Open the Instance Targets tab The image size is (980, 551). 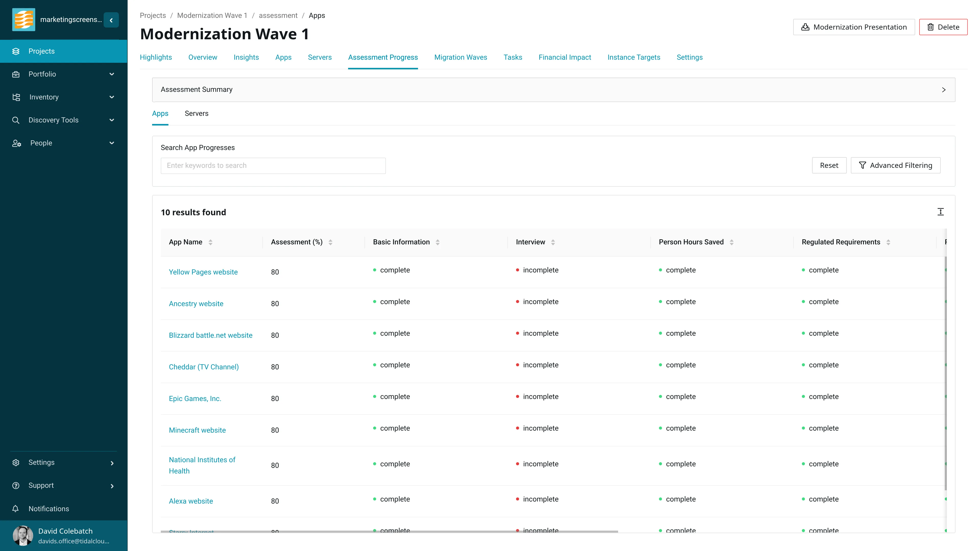click(633, 57)
